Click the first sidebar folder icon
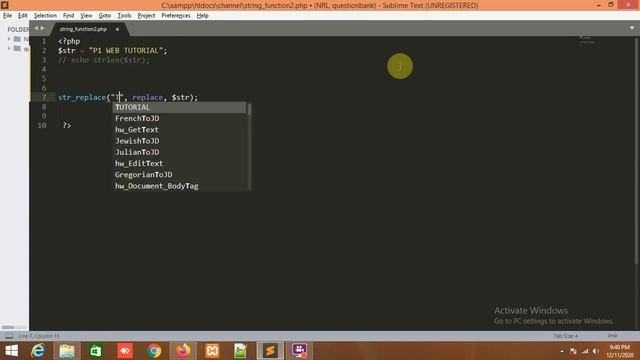The height and width of the screenshot is (360, 640). [17, 39]
